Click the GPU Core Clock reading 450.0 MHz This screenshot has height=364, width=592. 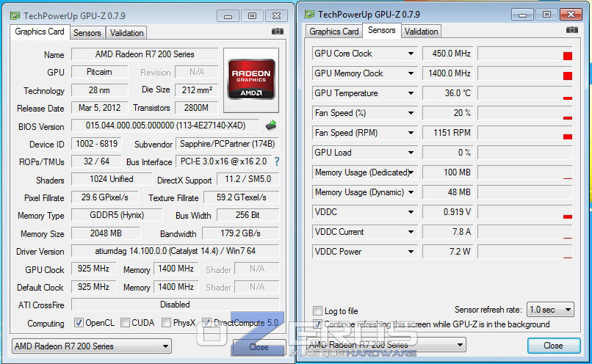[x=448, y=54]
